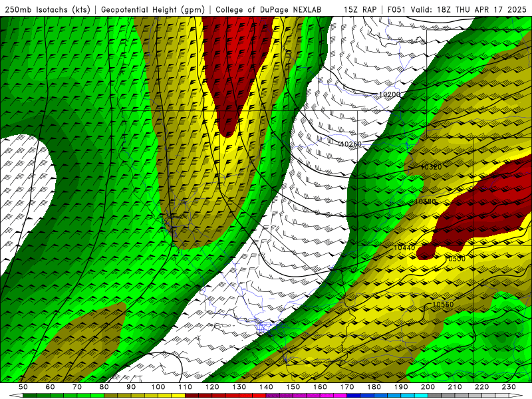Click the 120 value on the color scale
This screenshot has width=532, height=399.
[212, 387]
